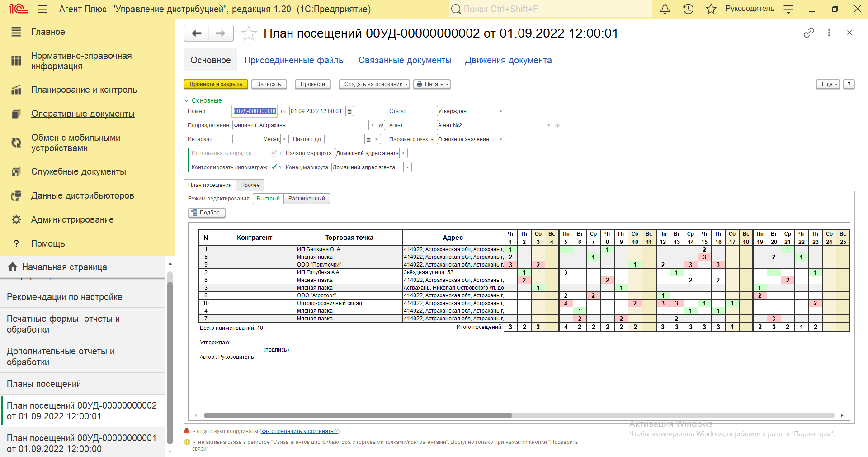The image size is (868, 457).
Task: Click the notifications bell icon
Action: pyautogui.click(x=665, y=9)
